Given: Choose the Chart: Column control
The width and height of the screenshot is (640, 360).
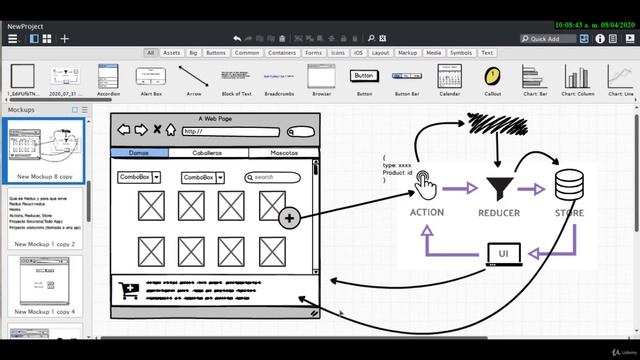Looking at the screenshot, I should coord(578,80).
